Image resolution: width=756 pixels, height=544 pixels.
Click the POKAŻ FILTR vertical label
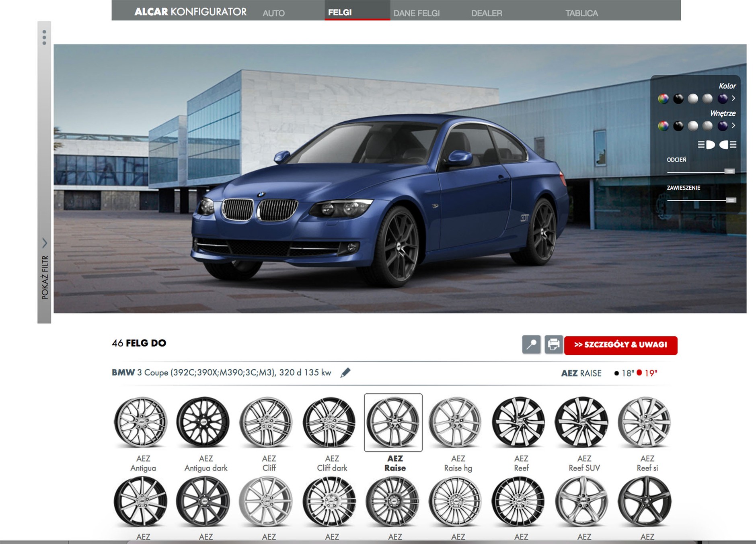click(45, 277)
